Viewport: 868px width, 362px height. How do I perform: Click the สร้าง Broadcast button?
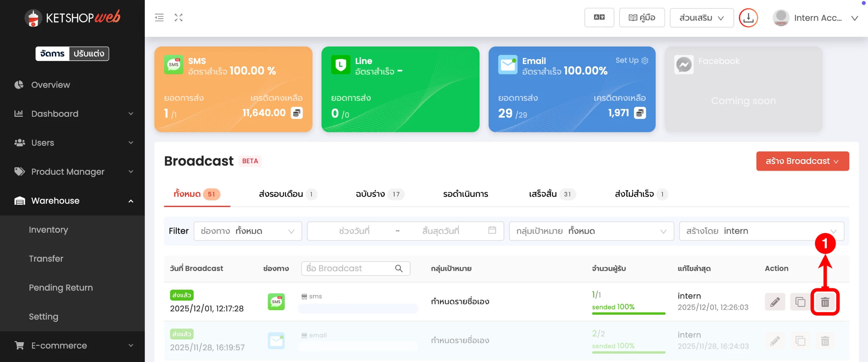[x=802, y=161]
